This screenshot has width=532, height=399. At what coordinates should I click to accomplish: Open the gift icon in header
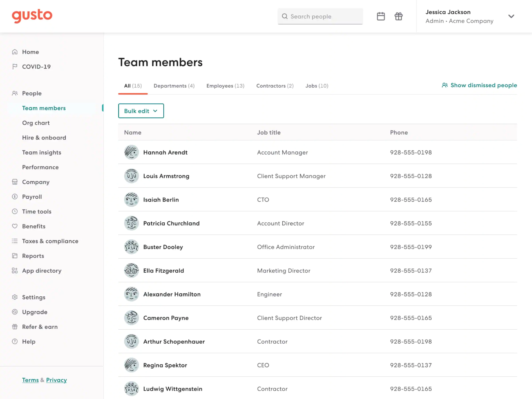coord(399,16)
